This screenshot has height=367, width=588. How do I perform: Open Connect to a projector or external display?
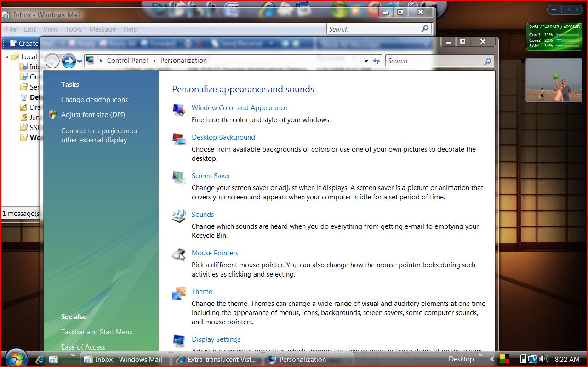point(99,136)
